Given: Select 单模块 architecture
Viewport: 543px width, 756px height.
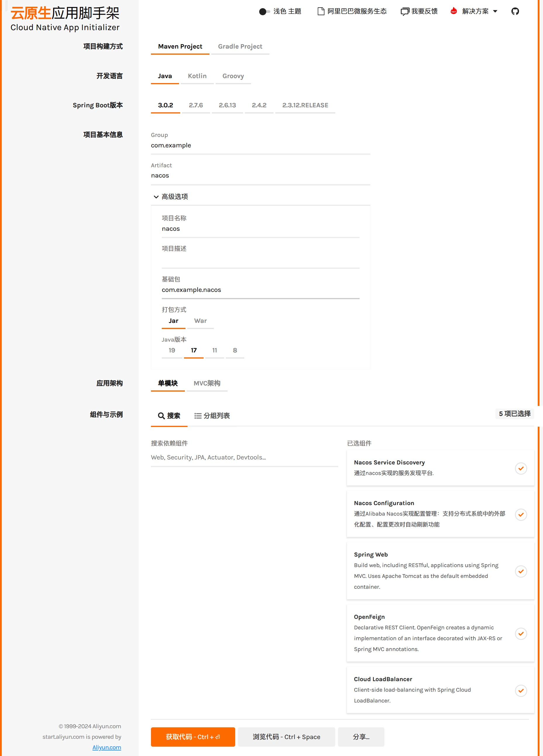Looking at the screenshot, I should [168, 383].
